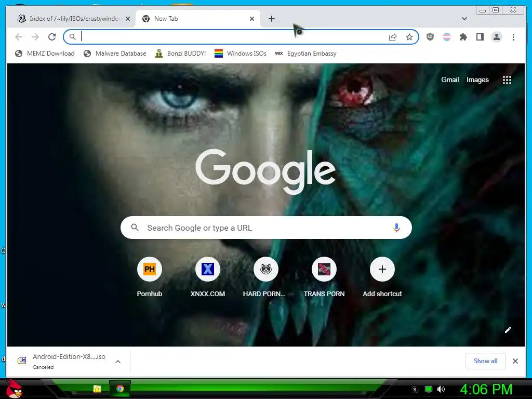Open the Gmail link
The width and height of the screenshot is (532, 399).
tap(450, 79)
